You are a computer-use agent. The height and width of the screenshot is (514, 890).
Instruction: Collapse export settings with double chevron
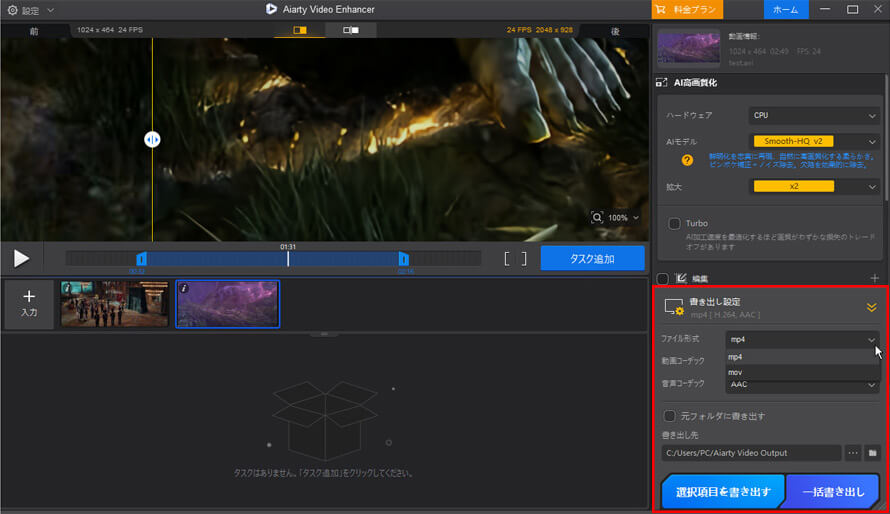tap(871, 307)
